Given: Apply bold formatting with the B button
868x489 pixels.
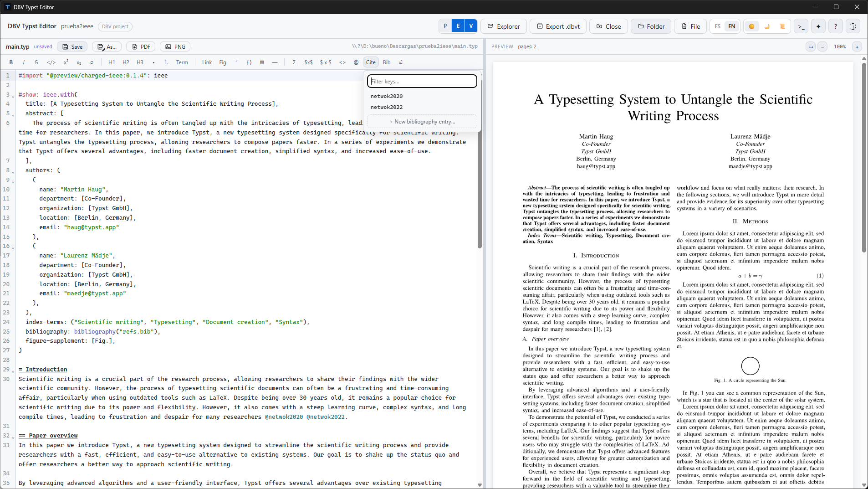Looking at the screenshot, I should pos(11,62).
